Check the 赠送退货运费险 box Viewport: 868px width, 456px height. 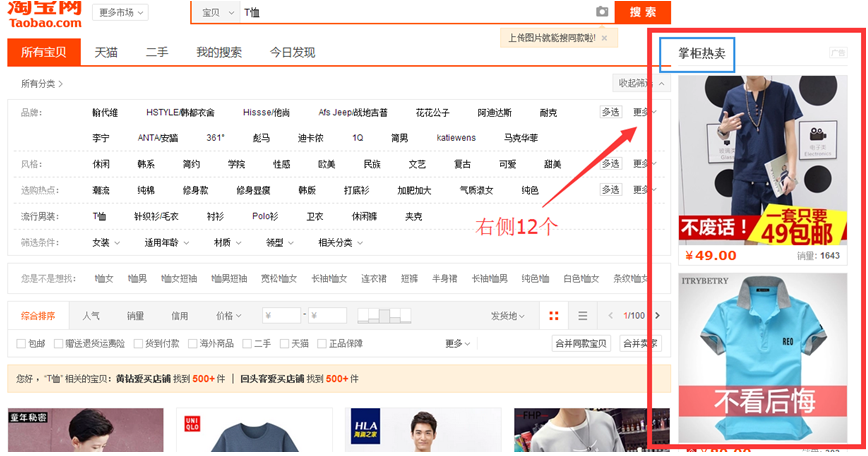pyautogui.click(x=58, y=344)
